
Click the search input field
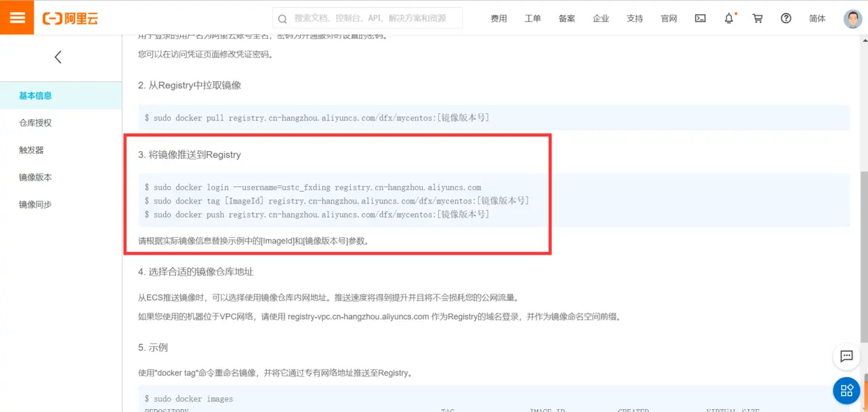pyautogui.click(x=364, y=18)
